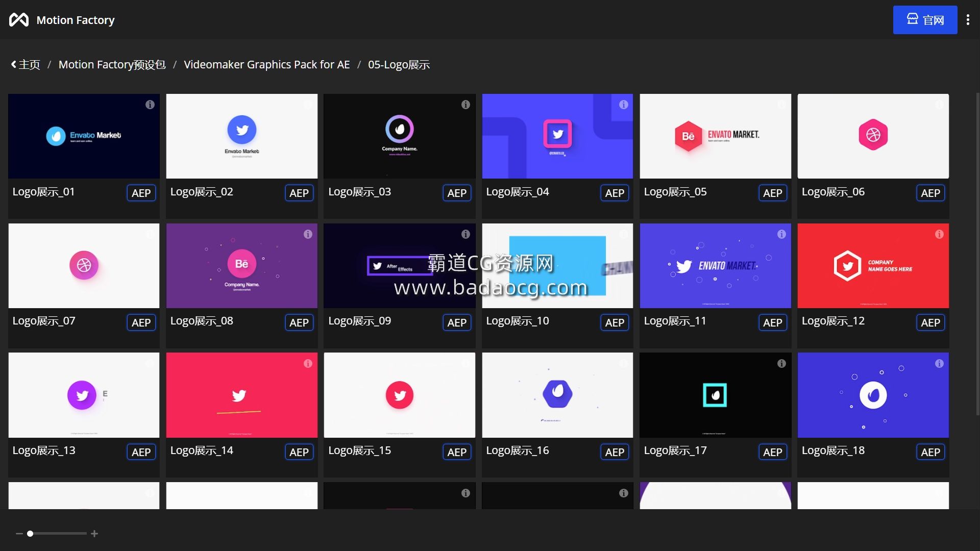Viewport: 980px width, 551px height.
Task: Show info icon for Logo展示_01
Action: point(150,105)
